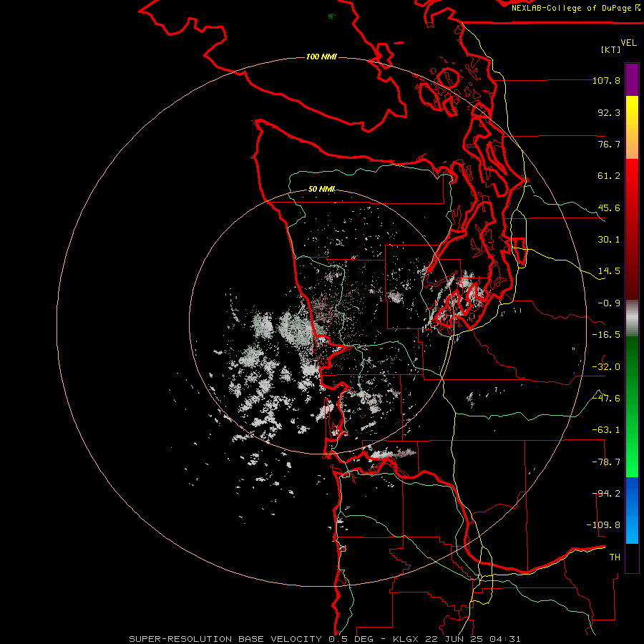644x644 pixels.
Task: Click the purple segment of velocity color bar
Action: 632,79
